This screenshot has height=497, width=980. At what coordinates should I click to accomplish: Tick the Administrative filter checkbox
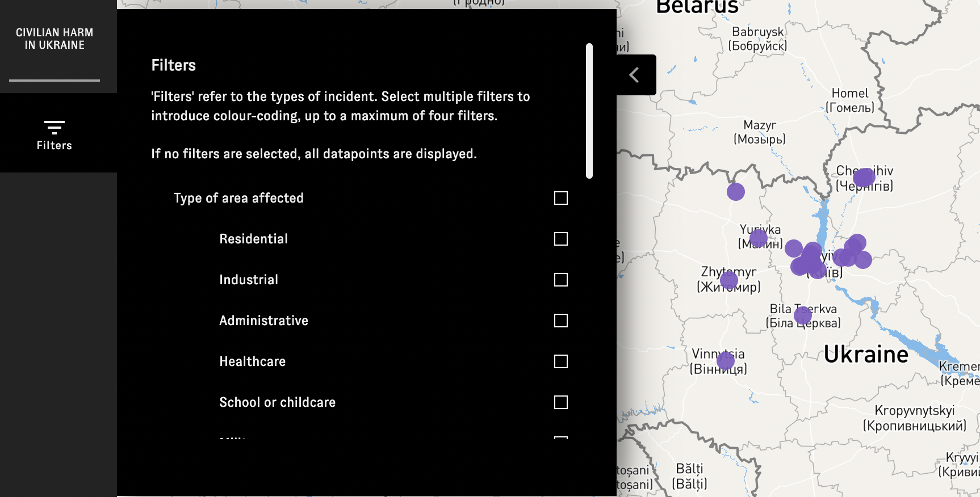(x=560, y=321)
